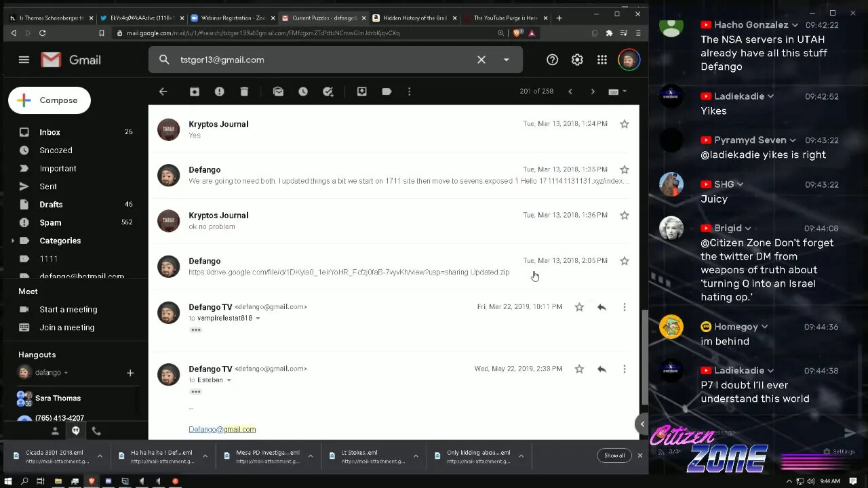The width and height of the screenshot is (868, 488).
Task: Open Move to folder icon
Action: coord(361,91)
